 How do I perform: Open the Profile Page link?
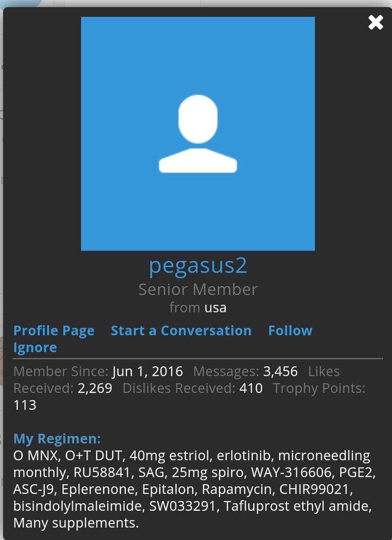pyautogui.click(x=54, y=330)
